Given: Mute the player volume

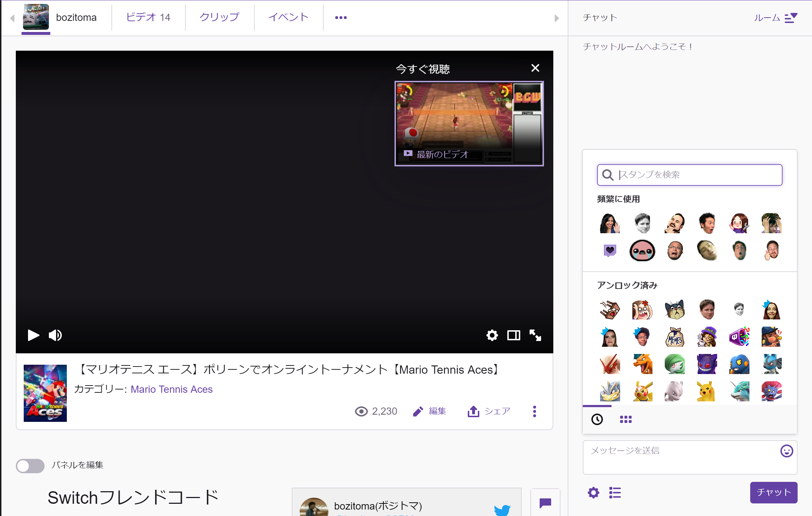Looking at the screenshot, I should (x=55, y=335).
